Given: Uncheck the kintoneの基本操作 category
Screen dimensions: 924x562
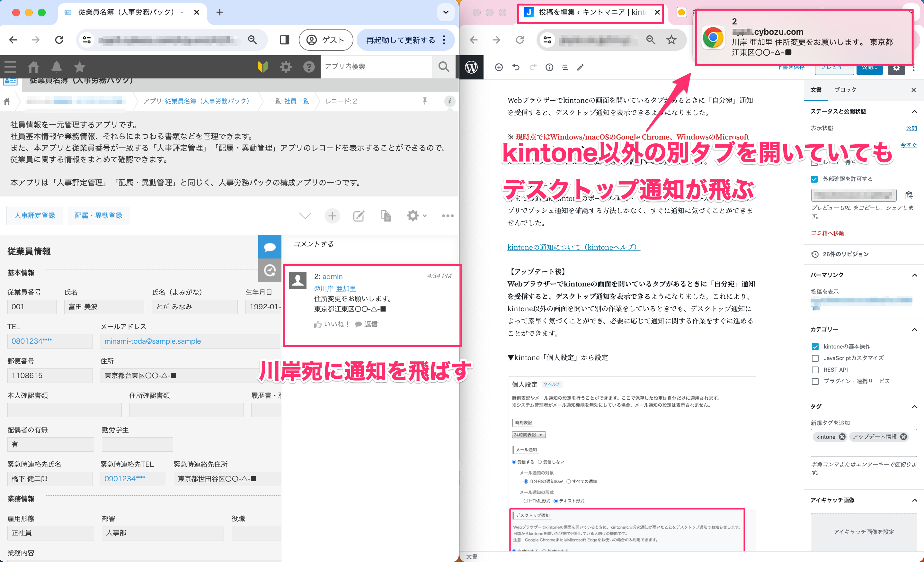Looking at the screenshot, I should pyautogui.click(x=815, y=346).
